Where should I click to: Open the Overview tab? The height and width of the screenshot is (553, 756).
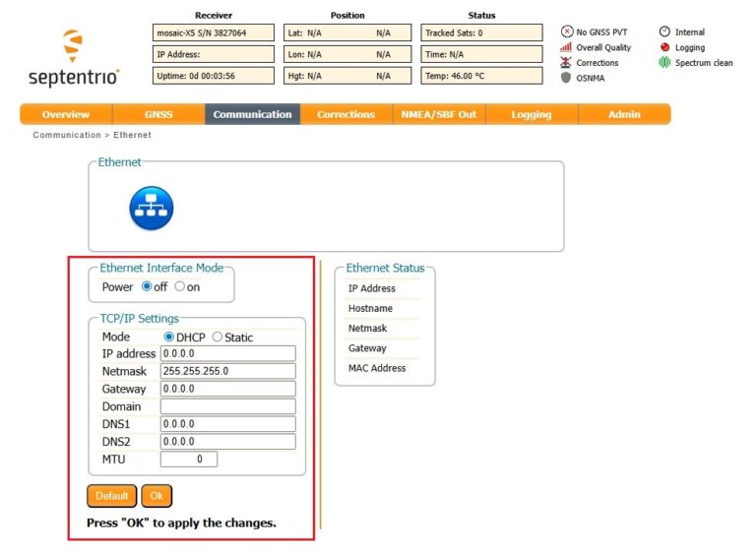(66, 114)
